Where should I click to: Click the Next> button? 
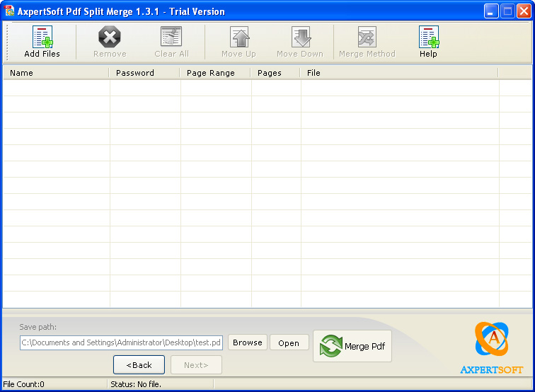(196, 364)
